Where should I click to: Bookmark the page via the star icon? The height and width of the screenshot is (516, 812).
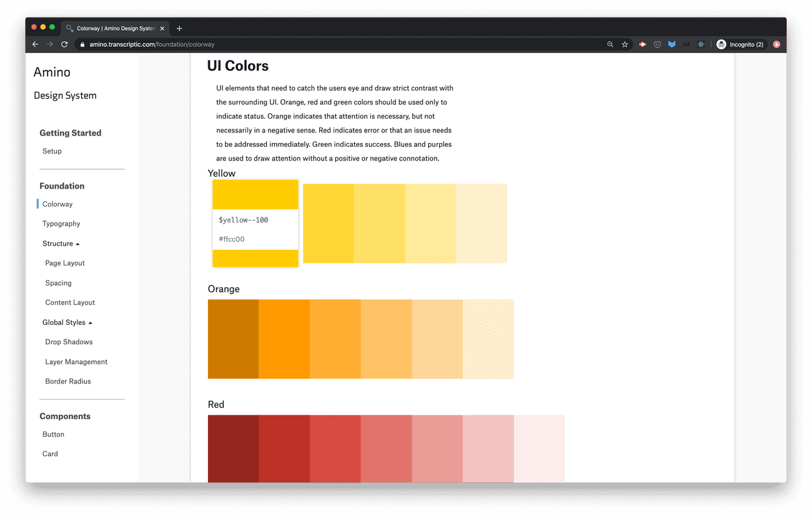pyautogui.click(x=624, y=44)
